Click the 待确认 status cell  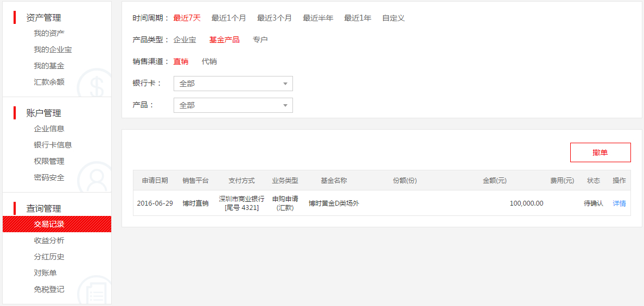click(594, 203)
